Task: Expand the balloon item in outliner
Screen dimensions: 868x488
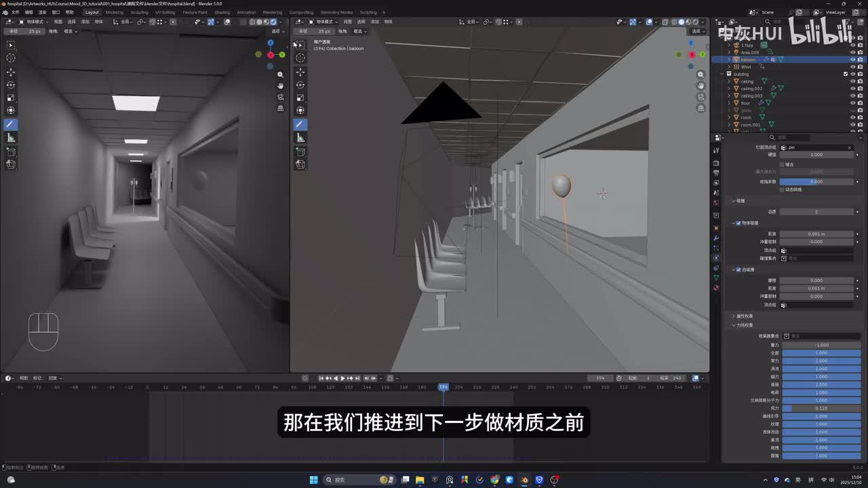Action: (729, 60)
